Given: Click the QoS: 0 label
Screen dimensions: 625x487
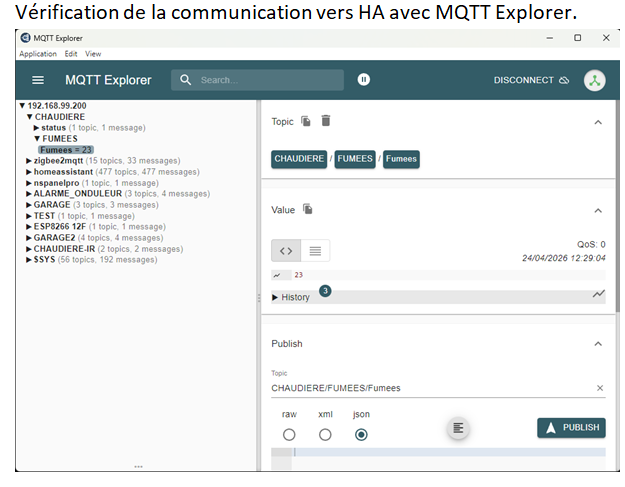Looking at the screenshot, I should point(591,244).
